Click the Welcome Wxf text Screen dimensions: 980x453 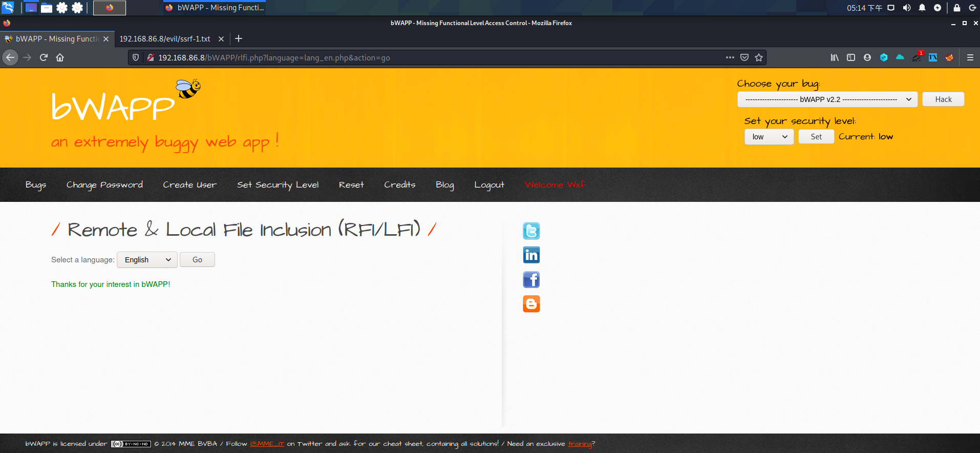[x=555, y=185]
